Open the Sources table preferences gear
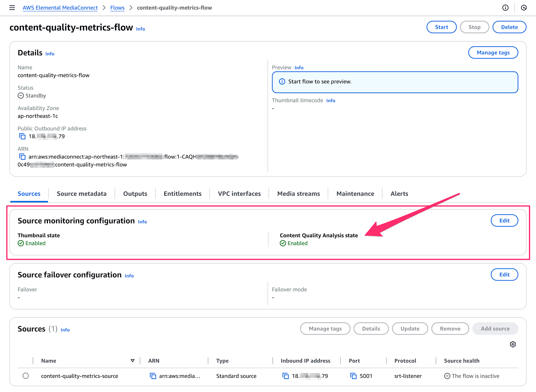Screen dimensions: 536x392 (x=513, y=344)
